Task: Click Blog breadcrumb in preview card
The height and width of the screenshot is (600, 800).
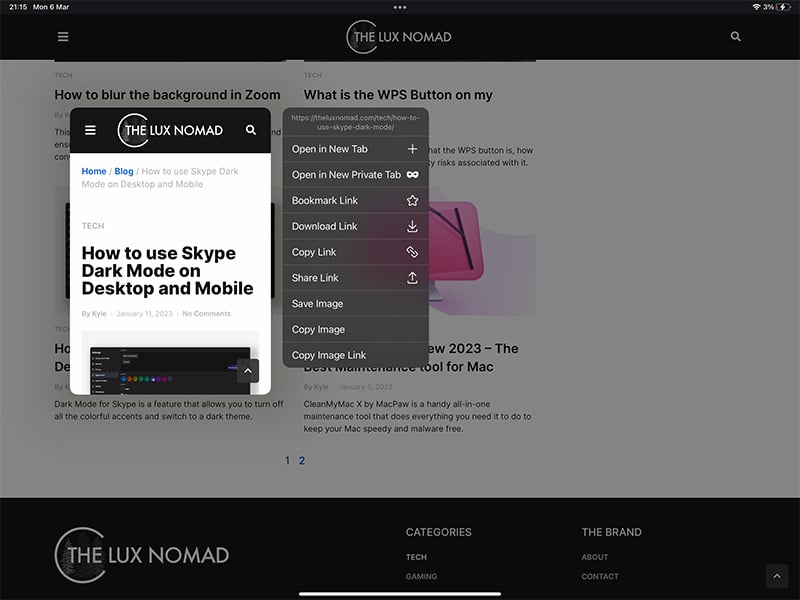Action: (x=124, y=171)
